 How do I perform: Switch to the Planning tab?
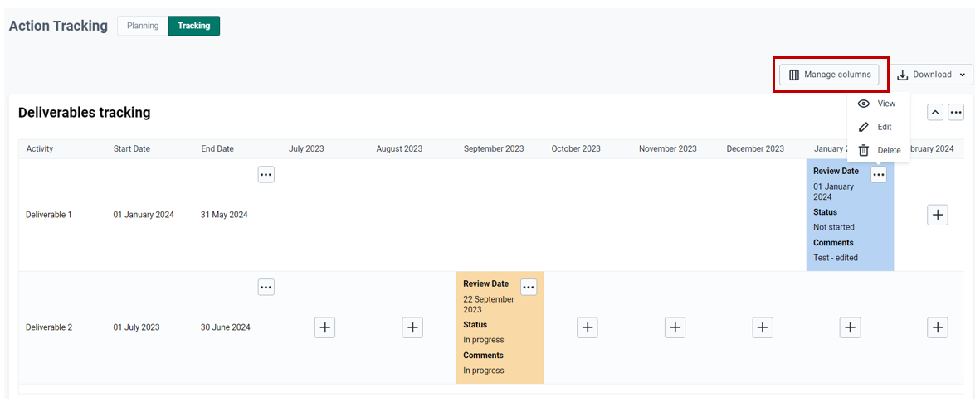click(143, 27)
